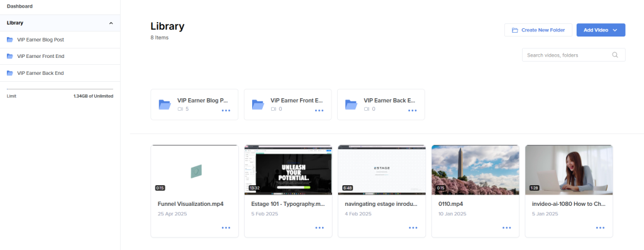
Task: Click video count icon on VIP Earner Back E... card
Action: (367, 109)
